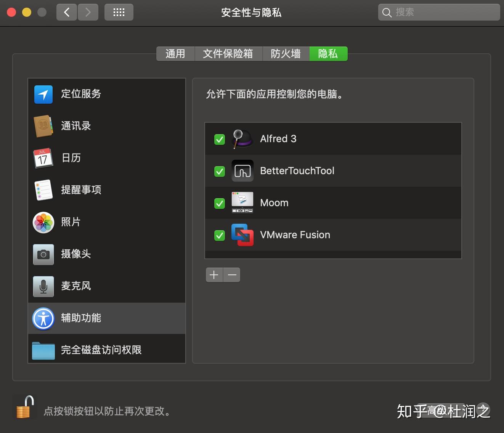504x433 pixels.
Task: Select the Contacts (通讯录) book icon
Action: (43, 126)
